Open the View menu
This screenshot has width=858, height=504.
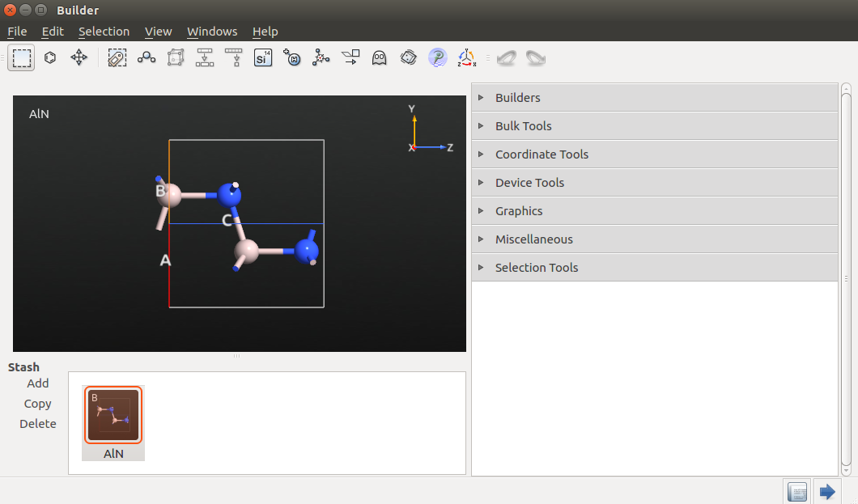click(158, 32)
